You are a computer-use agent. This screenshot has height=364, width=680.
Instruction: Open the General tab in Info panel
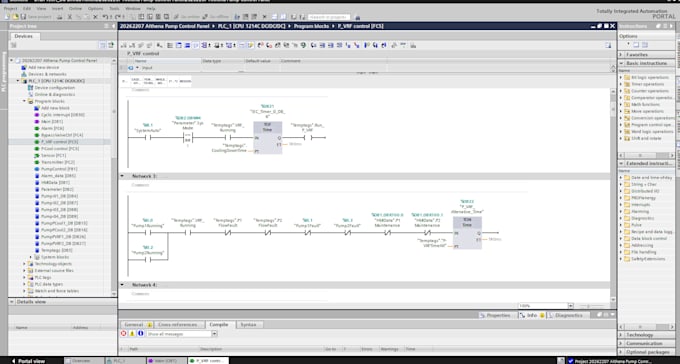point(136,325)
